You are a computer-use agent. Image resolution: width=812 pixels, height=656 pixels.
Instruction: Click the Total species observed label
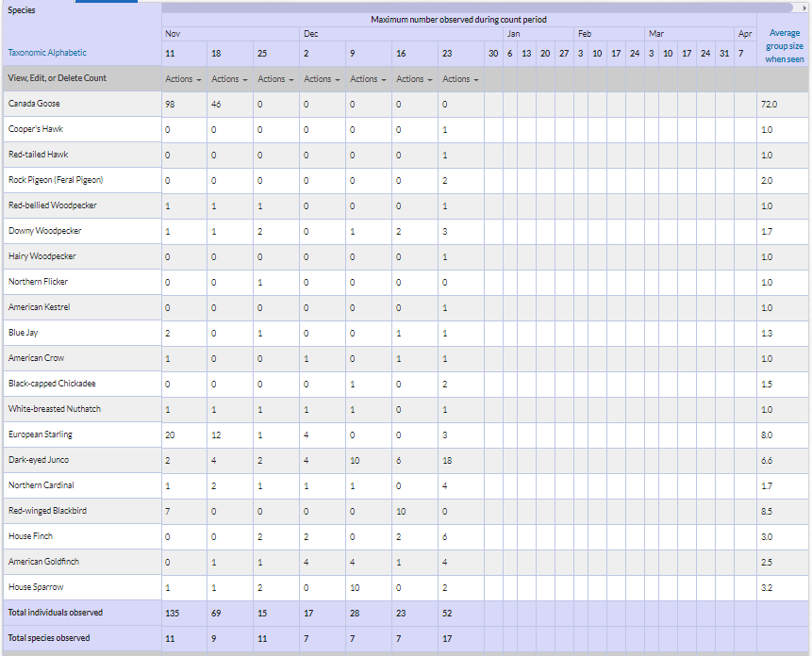(x=49, y=638)
